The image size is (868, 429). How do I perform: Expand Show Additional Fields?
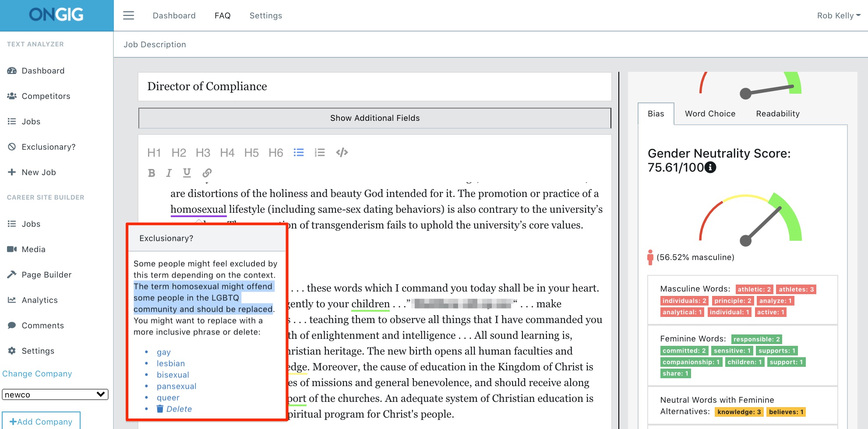click(374, 118)
